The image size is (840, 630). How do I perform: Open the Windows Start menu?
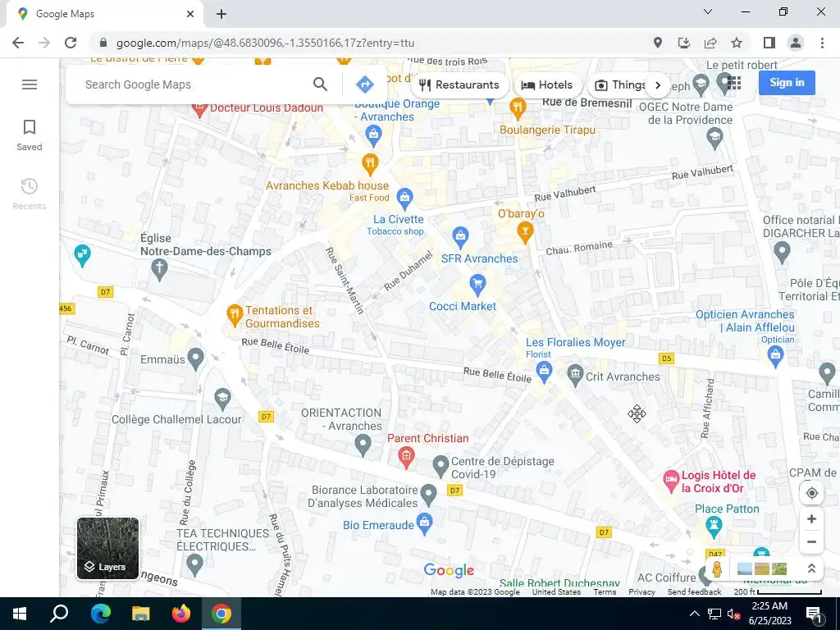click(20, 614)
